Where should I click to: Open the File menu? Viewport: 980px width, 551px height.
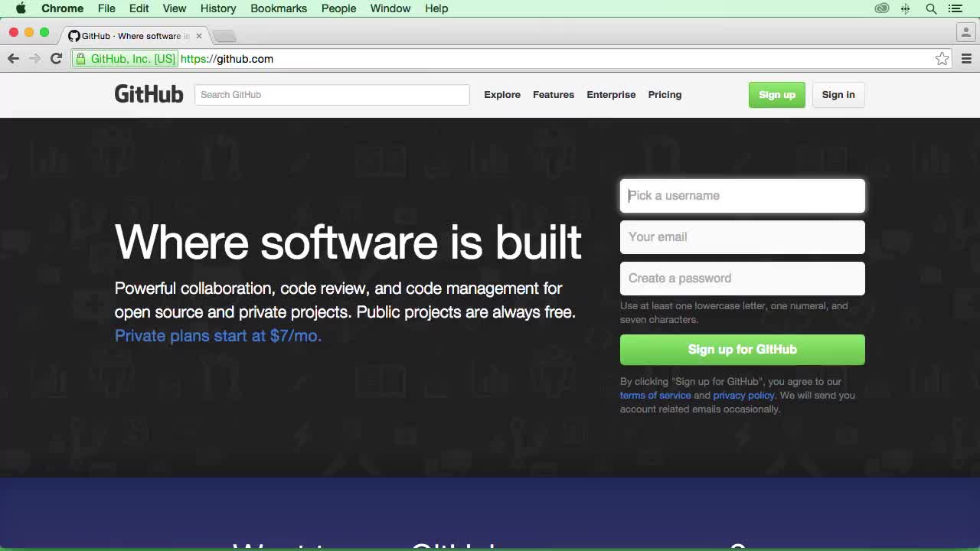pyautogui.click(x=106, y=8)
